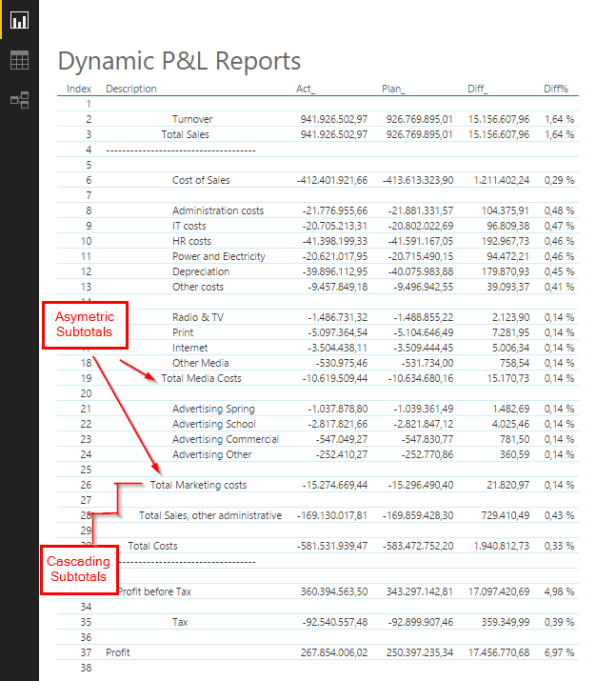Viewport: 616px width, 681px height.
Task: Select the Total Sales row label
Action: (185, 134)
